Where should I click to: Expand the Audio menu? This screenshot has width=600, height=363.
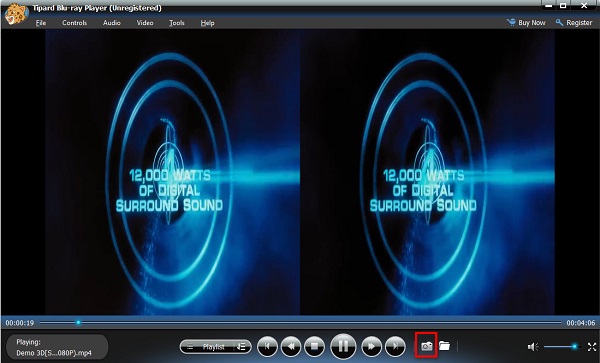click(112, 23)
